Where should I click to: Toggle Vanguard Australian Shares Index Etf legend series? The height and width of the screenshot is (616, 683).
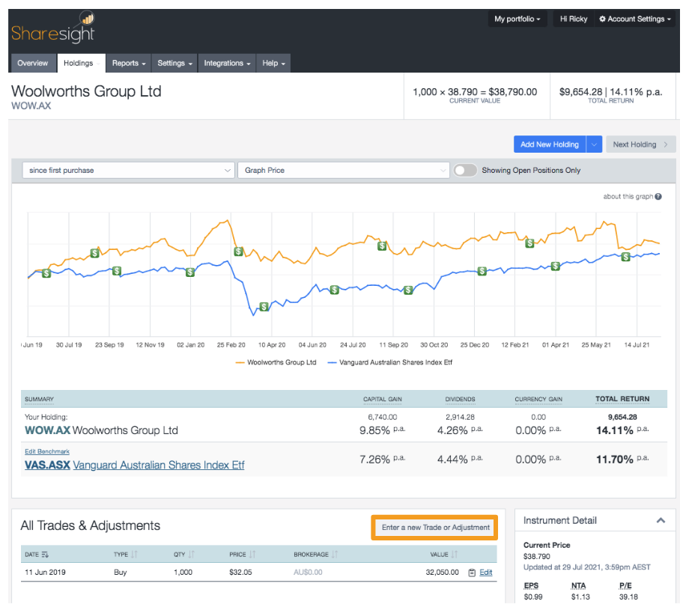point(390,362)
